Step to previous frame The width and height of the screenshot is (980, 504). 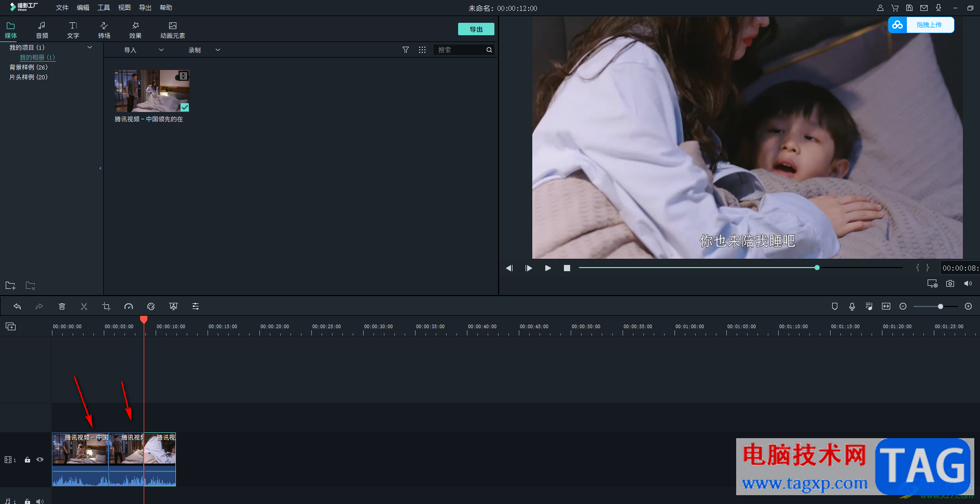pyautogui.click(x=509, y=268)
